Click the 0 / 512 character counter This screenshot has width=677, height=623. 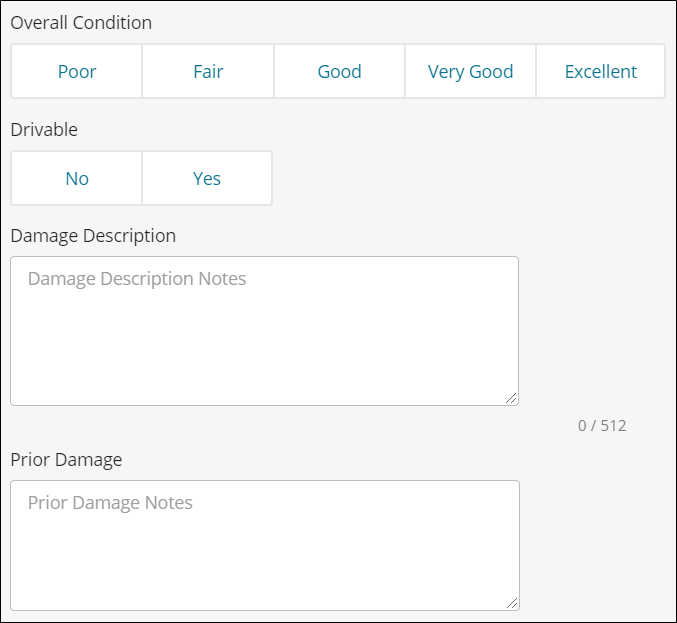click(x=602, y=426)
